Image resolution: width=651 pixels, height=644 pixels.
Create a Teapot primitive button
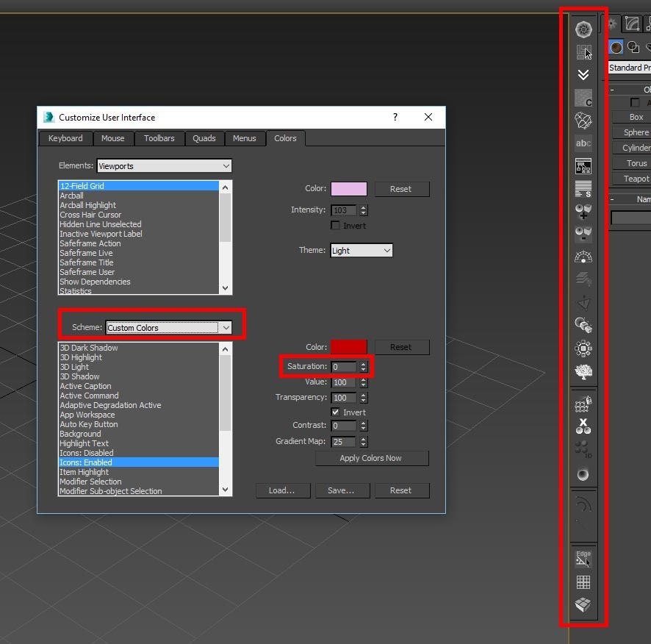[x=631, y=179]
